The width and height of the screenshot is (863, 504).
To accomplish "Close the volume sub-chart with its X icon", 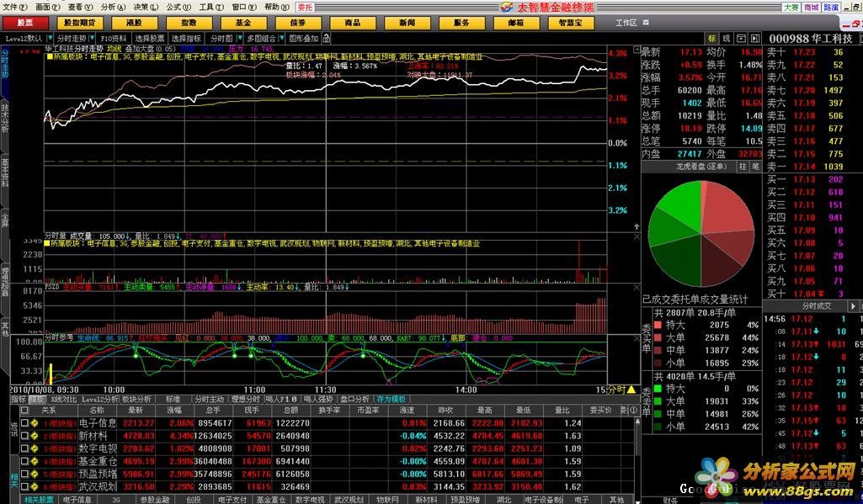I will coord(637,236).
